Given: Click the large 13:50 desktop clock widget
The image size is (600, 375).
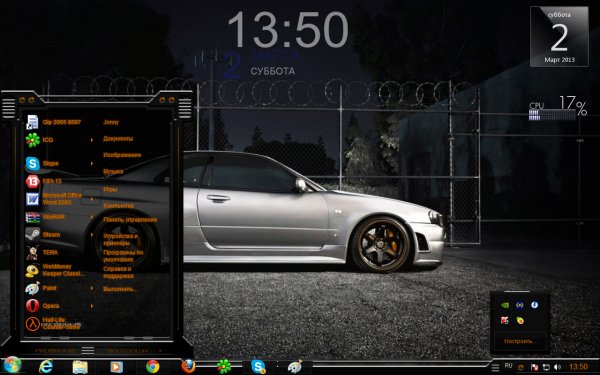Looking at the screenshot, I should click(288, 30).
